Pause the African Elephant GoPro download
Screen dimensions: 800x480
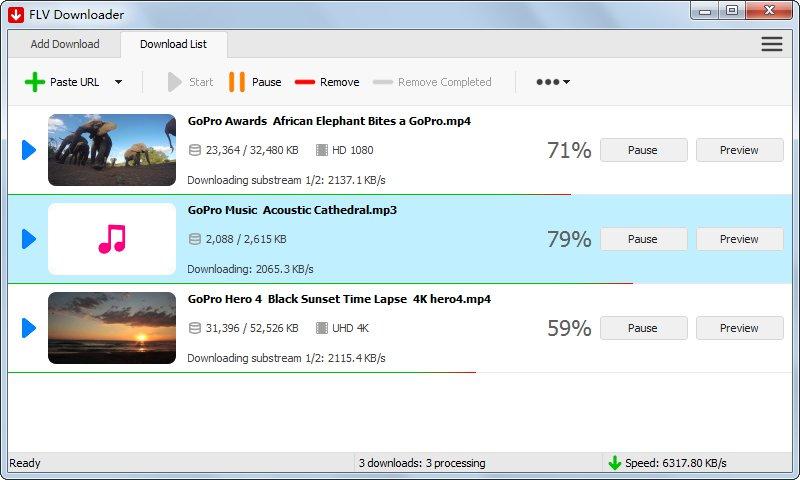[643, 150]
